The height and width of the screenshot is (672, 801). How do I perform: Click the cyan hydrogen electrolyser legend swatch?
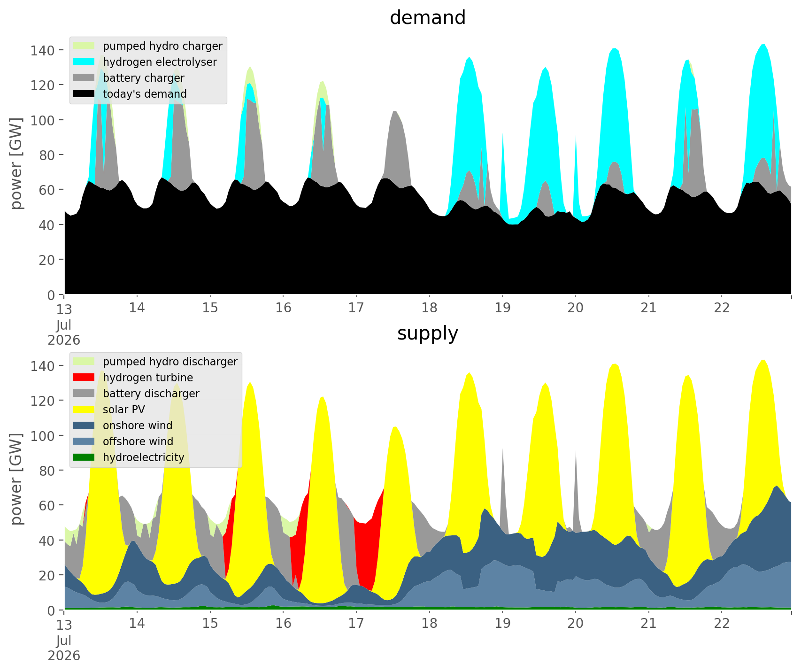(85, 62)
